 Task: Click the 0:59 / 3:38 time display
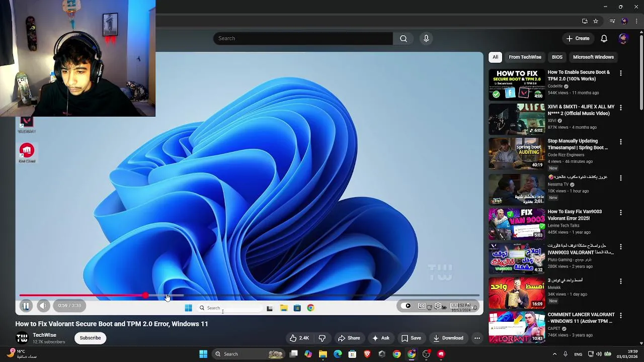69,306
